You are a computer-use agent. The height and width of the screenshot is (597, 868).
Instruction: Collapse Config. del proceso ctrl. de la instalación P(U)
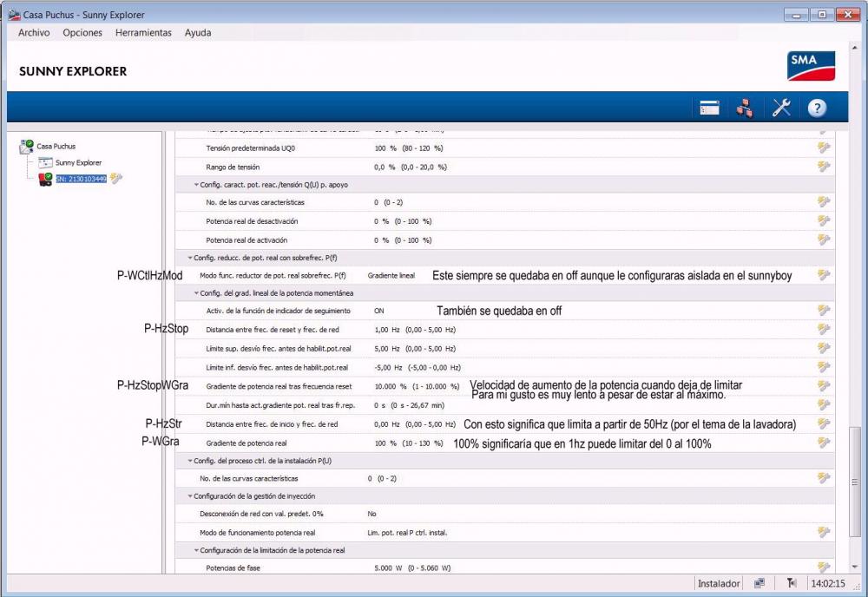click(190, 461)
